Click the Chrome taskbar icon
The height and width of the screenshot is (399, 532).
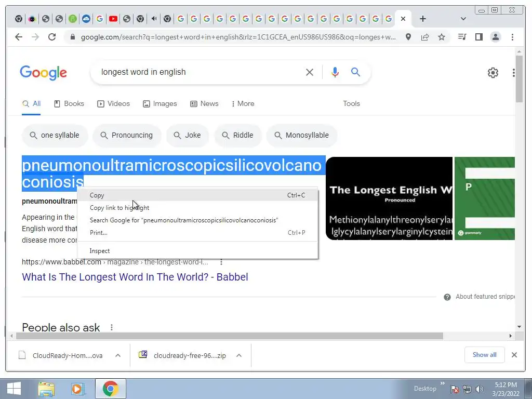(110, 389)
